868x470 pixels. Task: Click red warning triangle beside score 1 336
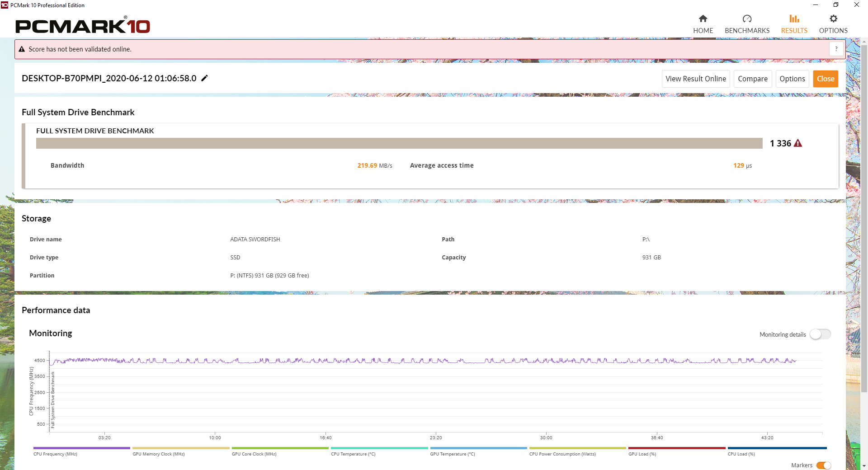click(x=798, y=143)
